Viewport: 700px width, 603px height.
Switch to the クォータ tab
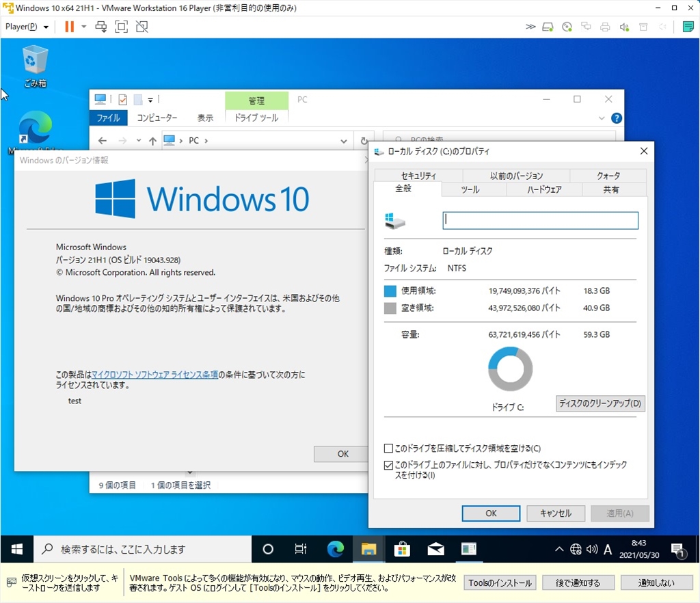[608, 176]
